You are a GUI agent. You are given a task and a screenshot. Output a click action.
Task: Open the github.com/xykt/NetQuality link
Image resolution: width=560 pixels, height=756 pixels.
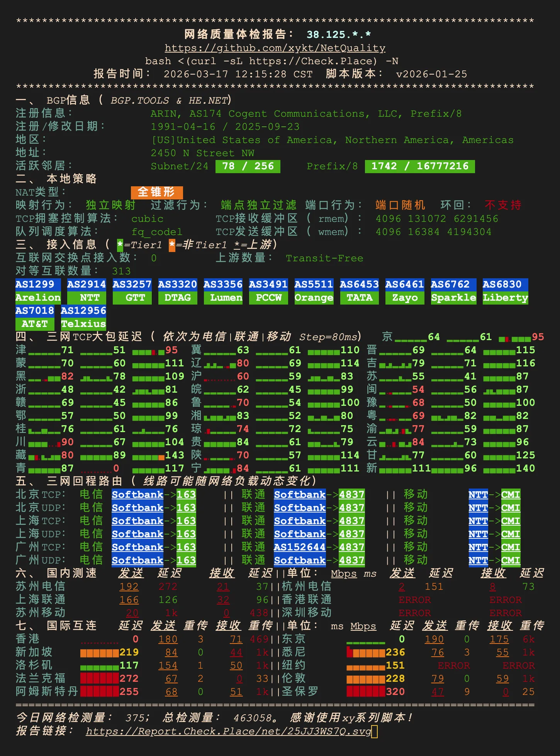275,48
